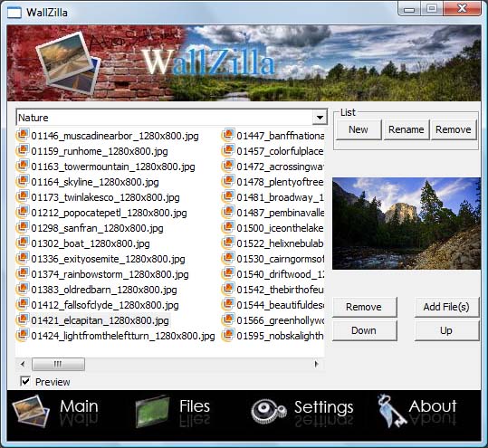Click the WallZilla title bar window icon
This screenshot has width=488, height=448.
(14, 13)
